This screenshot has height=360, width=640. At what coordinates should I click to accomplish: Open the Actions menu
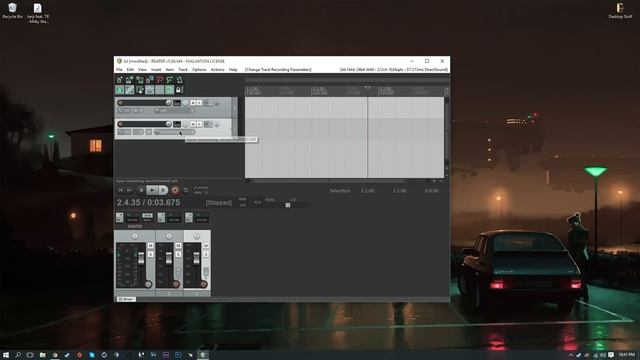point(218,70)
